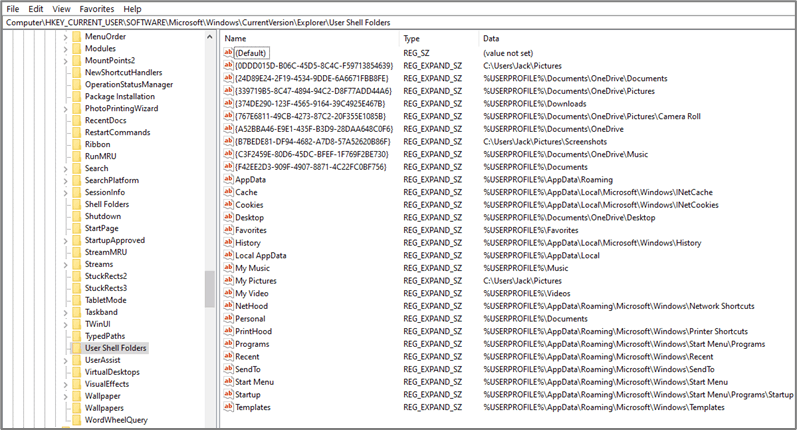Expand the PhotoPrintingWizard key
Image resolution: width=797 pixels, height=430 pixels.
(65, 109)
